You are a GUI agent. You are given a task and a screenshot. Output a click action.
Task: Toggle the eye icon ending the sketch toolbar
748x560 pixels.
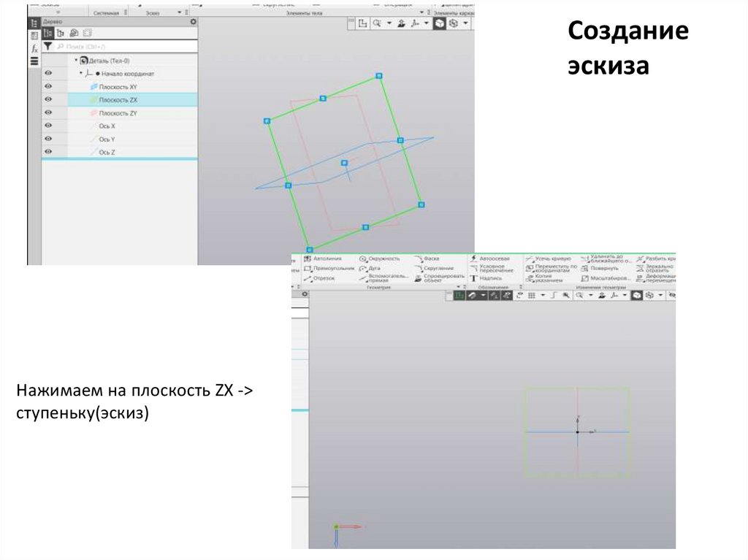pos(671,296)
